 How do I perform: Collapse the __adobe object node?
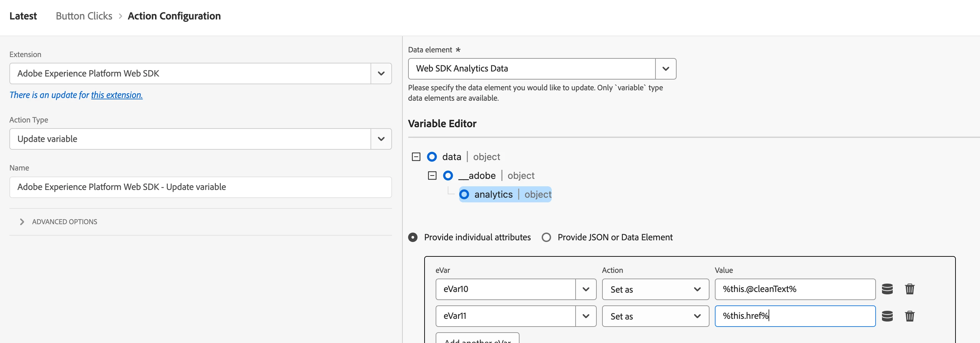(x=432, y=176)
